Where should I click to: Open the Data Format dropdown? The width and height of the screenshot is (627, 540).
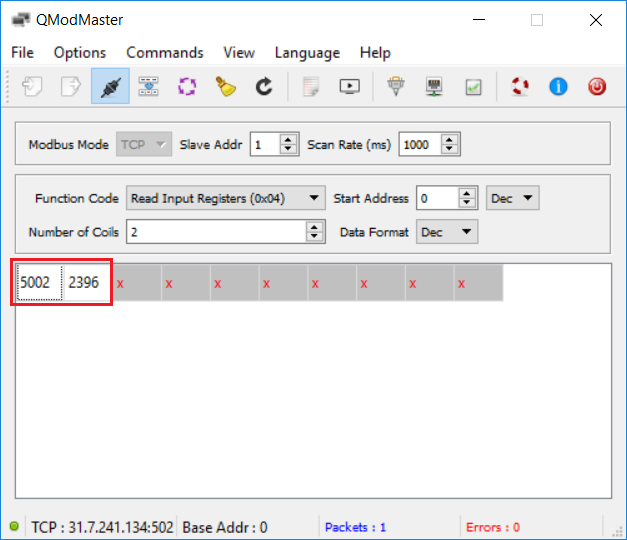pyautogui.click(x=447, y=232)
